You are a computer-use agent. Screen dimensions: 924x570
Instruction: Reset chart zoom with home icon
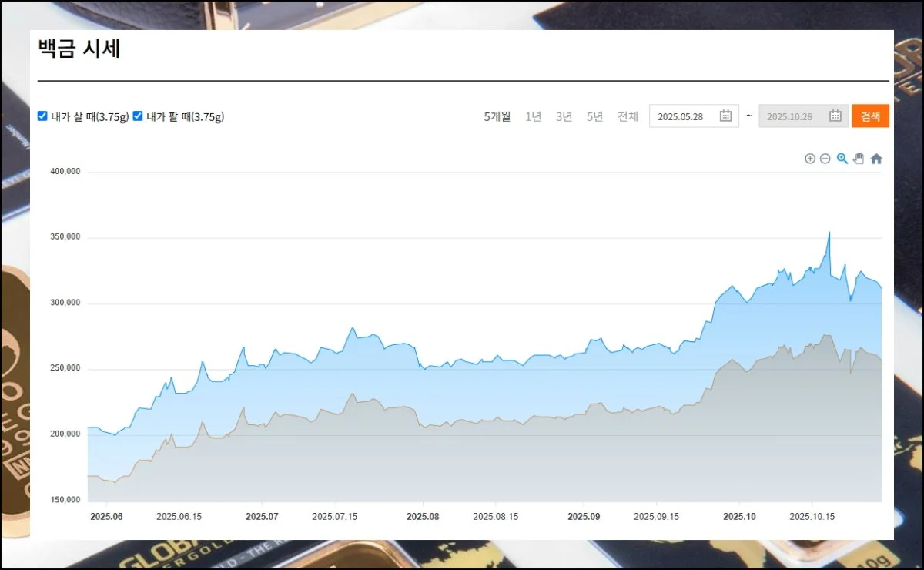(x=876, y=159)
